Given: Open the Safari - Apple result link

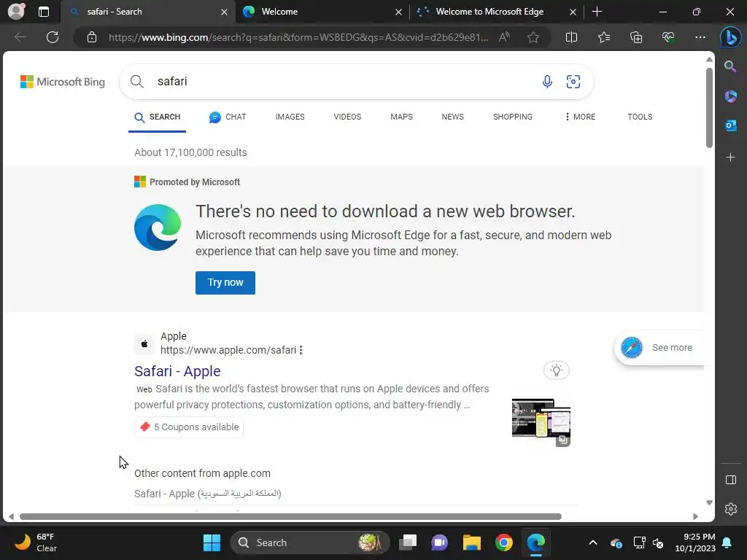Looking at the screenshot, I should 177,371.
